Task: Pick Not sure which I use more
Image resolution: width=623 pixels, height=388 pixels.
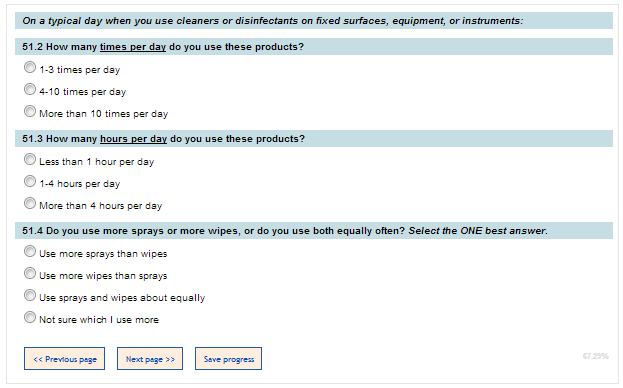Action: [30, 317]
